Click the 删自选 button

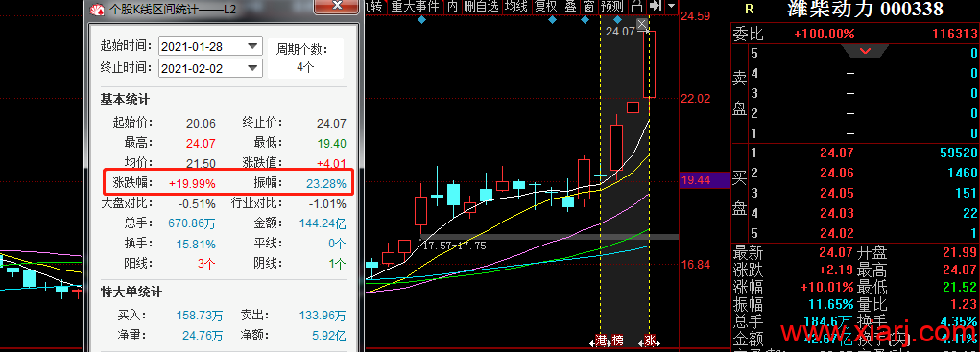481,7
